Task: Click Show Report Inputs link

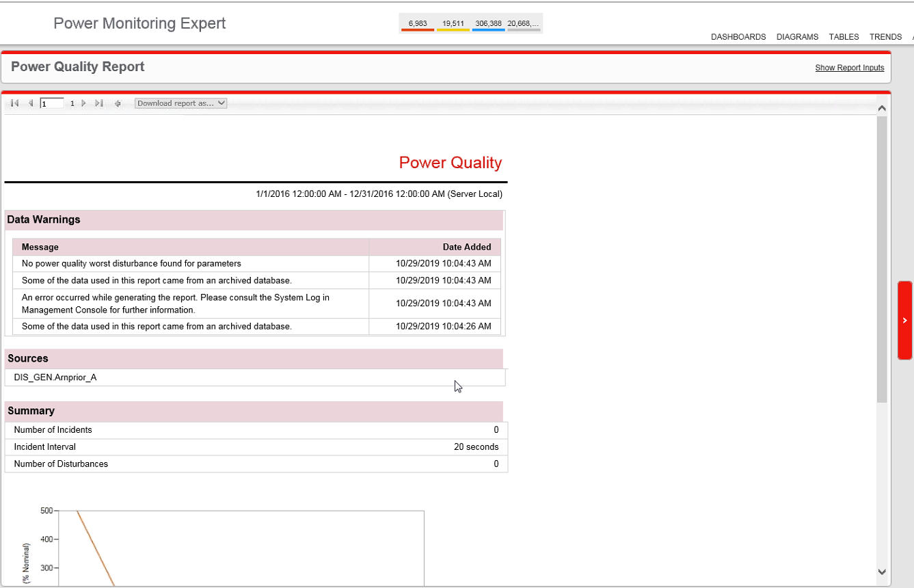Action: pos(849,68)
